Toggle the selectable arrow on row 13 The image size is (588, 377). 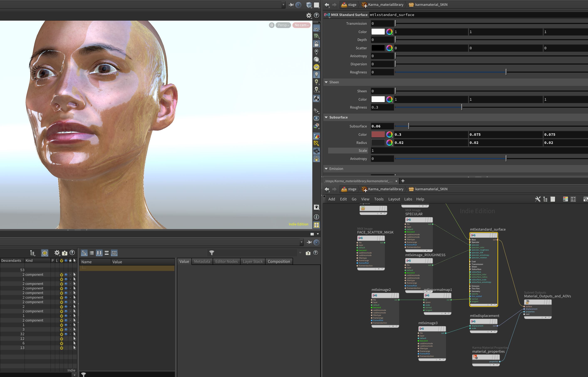click(x=74, y=348)
